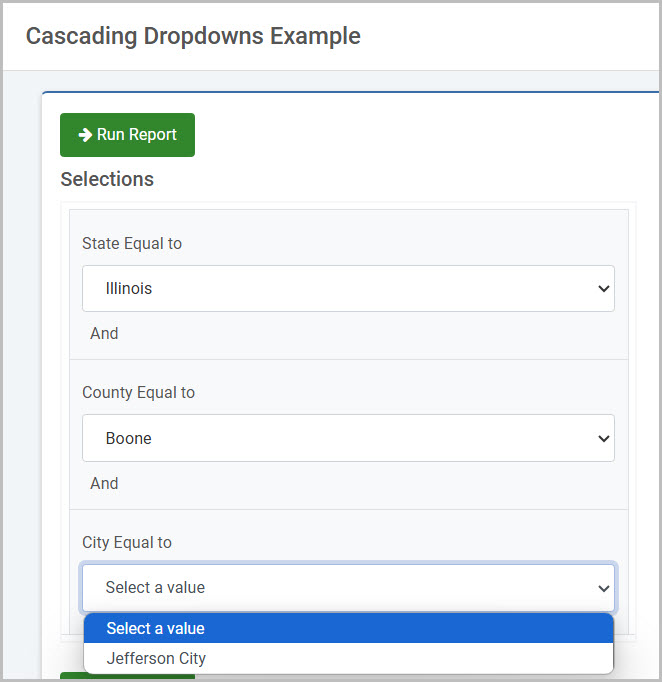Collapse the City dropdown field
Image resolution: width=662 pixels, height=682 pixels.
(348, 588)
